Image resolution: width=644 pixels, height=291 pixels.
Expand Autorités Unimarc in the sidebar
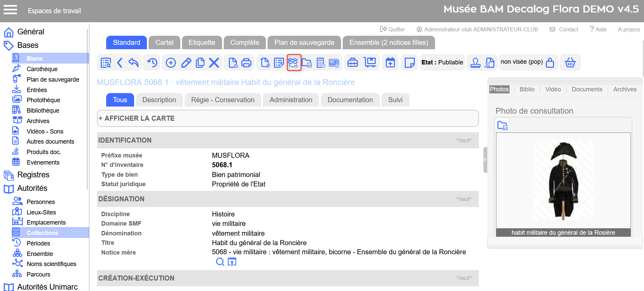pyautogui.click(x=47, y=287)
